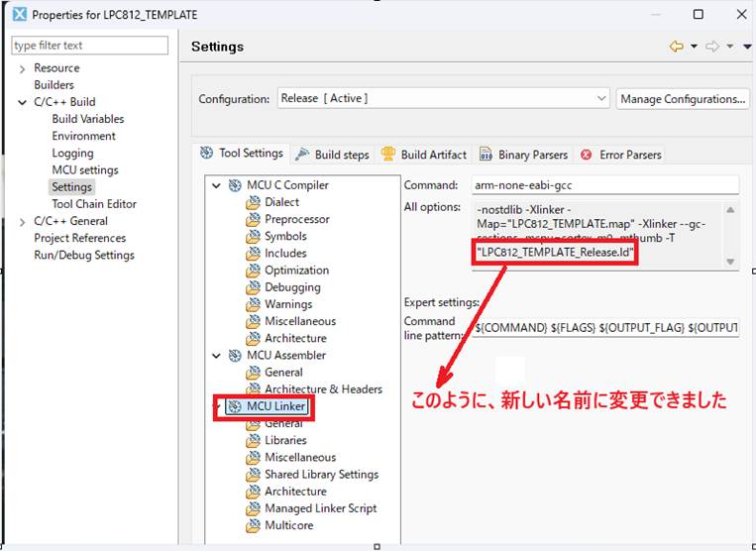756x551 pixels.
Task: Open the Managed Linker Script page
Action: point(320,508)
